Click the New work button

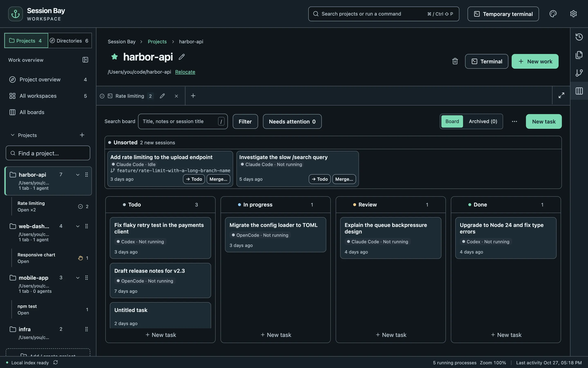[x=535, y=61]
